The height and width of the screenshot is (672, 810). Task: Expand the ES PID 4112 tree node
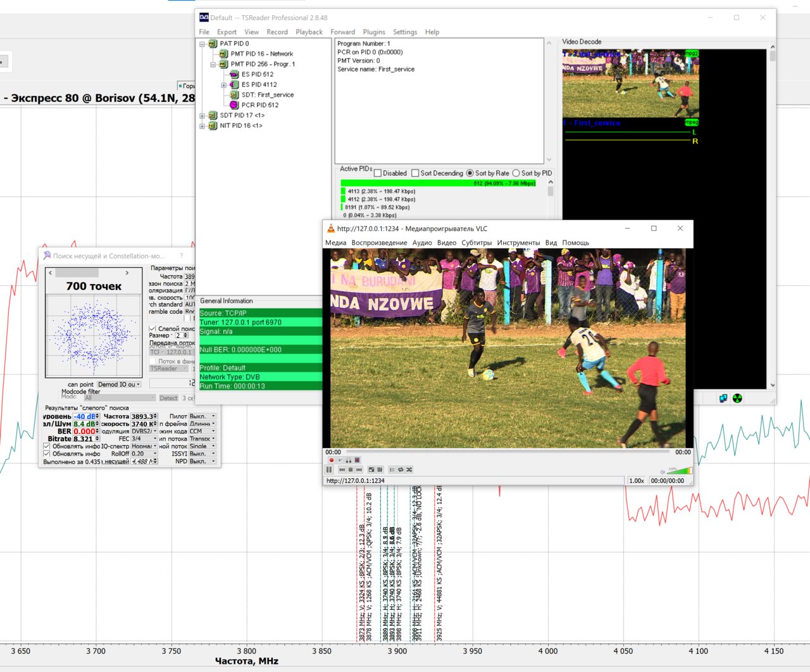click(x=223, y=85)
